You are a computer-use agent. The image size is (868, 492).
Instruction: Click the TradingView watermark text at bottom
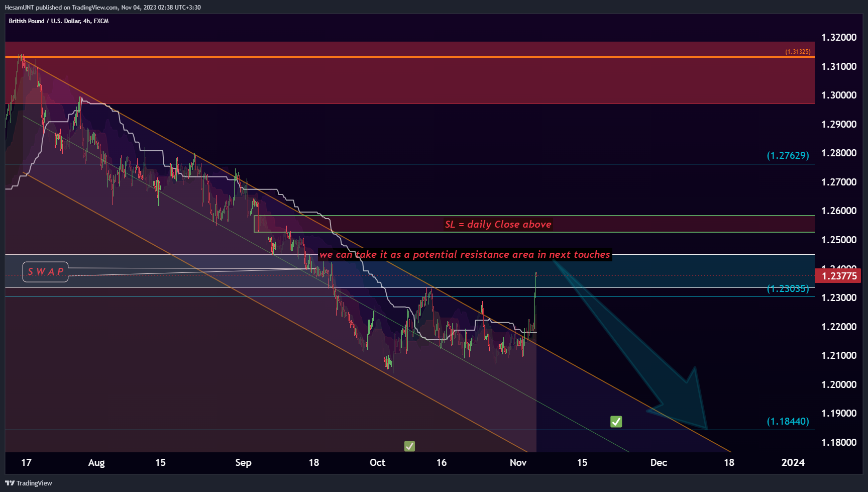coord(34,483)
